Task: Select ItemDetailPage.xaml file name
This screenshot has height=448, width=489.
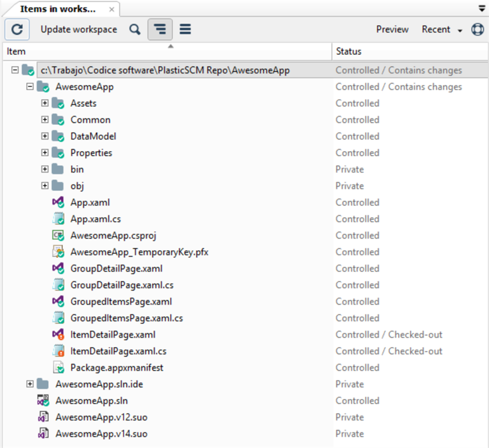Action: tap(113, 335)
